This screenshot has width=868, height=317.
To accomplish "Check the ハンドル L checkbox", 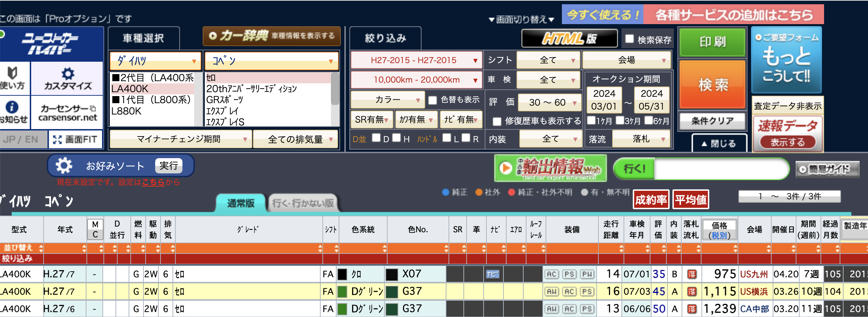I will [447, 138].
